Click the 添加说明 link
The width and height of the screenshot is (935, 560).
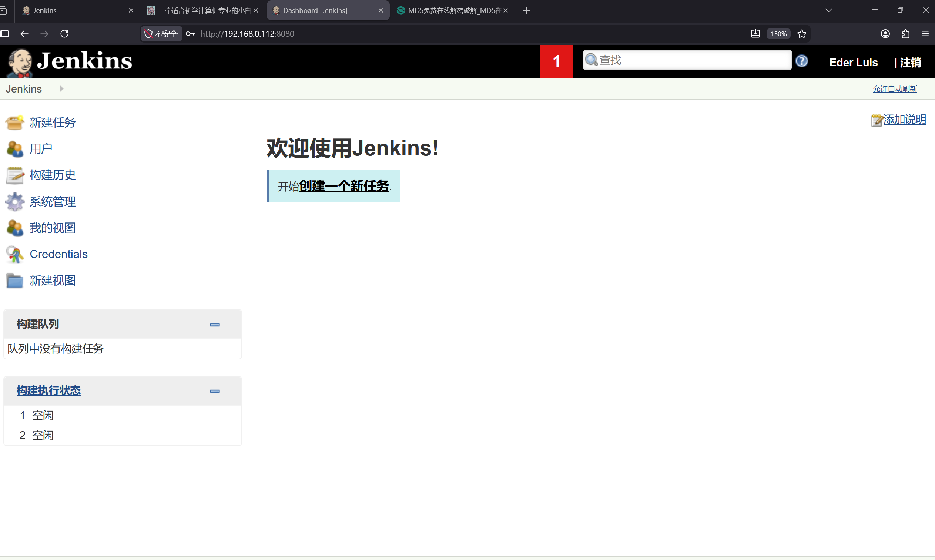905,120
